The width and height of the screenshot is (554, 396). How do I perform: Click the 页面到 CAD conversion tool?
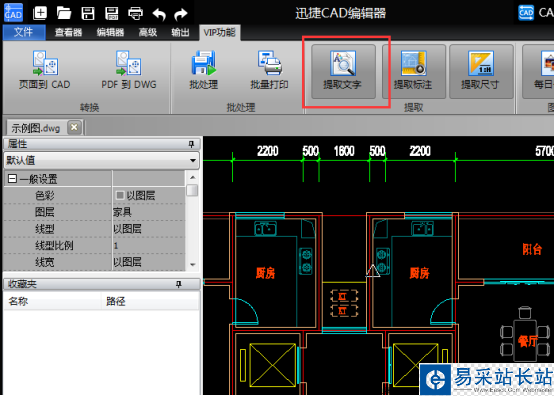pos(45,70)
